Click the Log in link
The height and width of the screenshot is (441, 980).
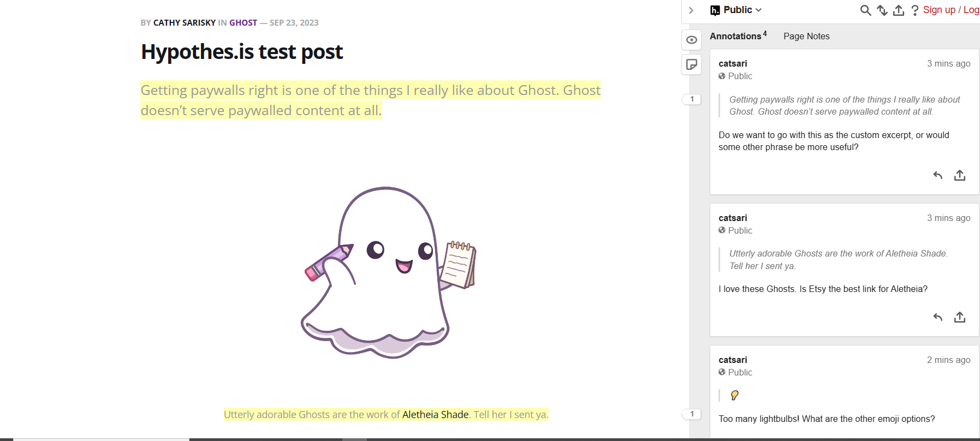pos(971,10)
